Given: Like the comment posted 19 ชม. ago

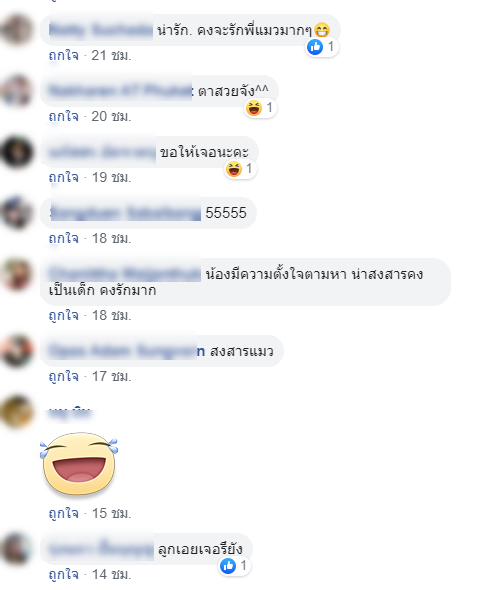Looking at the screenshot, I should click(64, 177).
